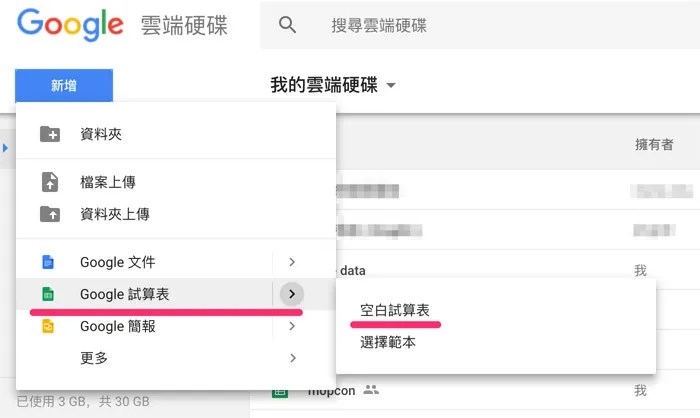Click the Google logo
700x418 pixels.
[70, 25]
